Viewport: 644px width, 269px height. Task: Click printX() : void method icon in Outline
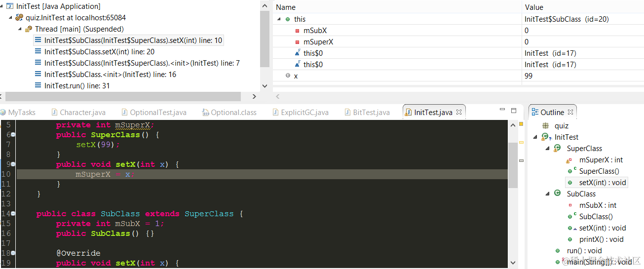click(x=570, y=239)
